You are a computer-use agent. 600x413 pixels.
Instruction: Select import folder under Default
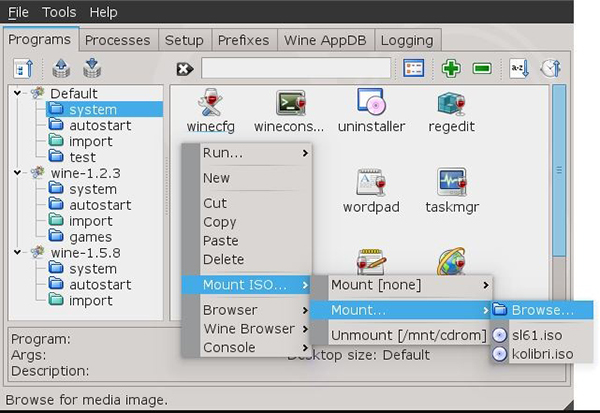pyautogui.click(x=80, y=142)
